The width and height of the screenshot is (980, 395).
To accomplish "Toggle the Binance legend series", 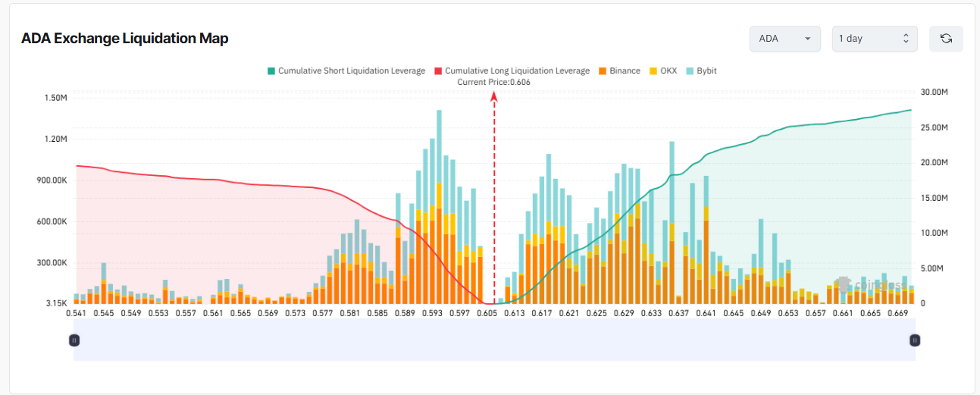I will pyautogui.click(x=618, y=71).
